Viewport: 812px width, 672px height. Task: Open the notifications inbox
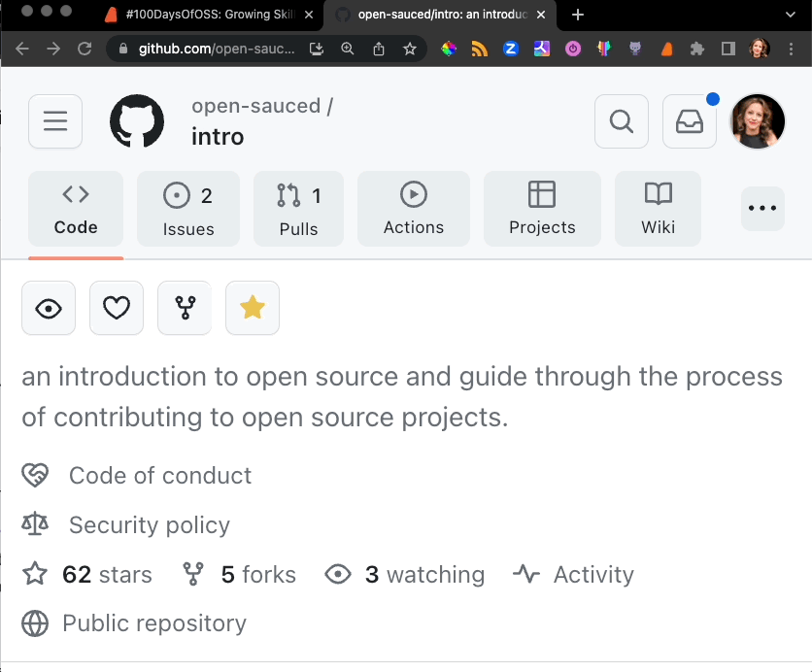pyautogui.click(x=690, y=121)
